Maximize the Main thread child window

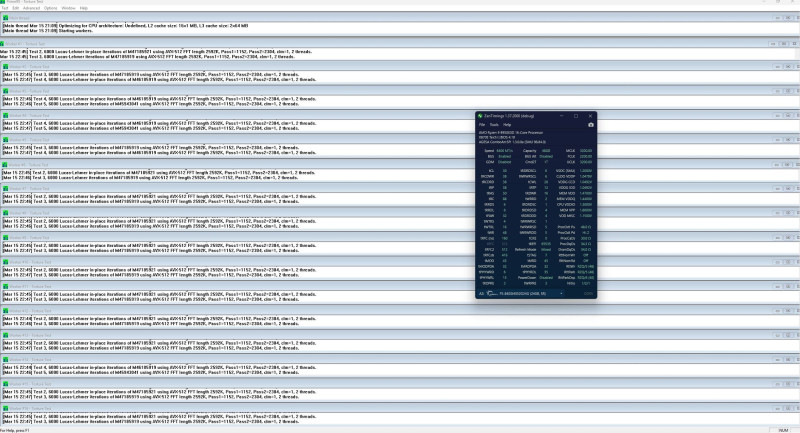788,18
